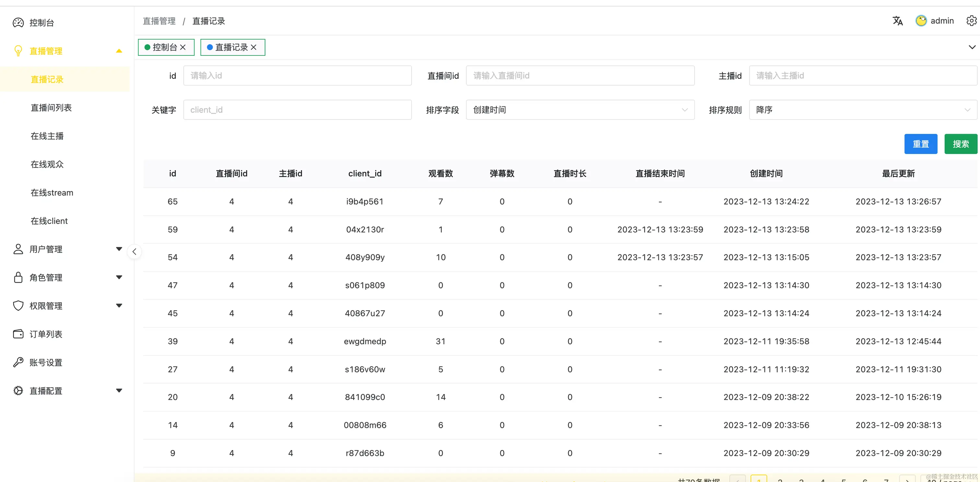The height and width of the screenshot is (482, 980).
Task: Click the 用户管理 person icon
Action: coord(18,249)
